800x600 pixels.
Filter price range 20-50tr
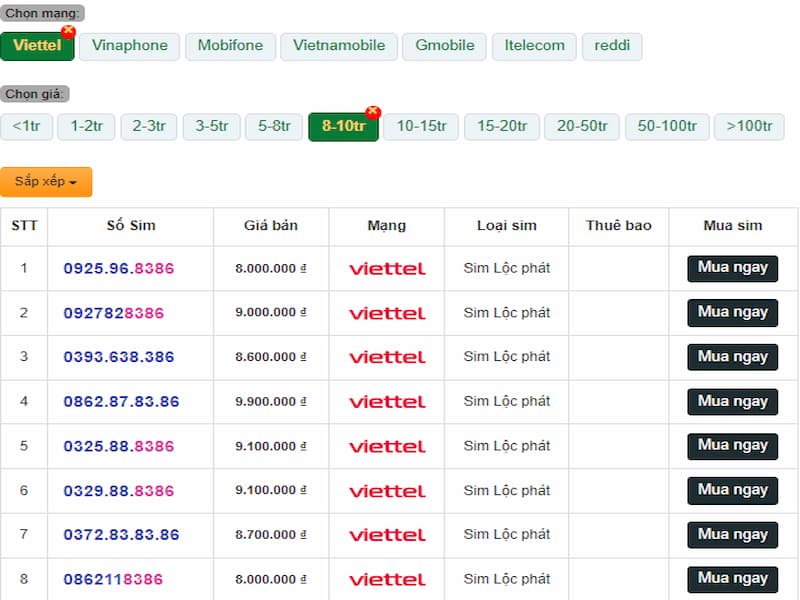pos(582,127)
